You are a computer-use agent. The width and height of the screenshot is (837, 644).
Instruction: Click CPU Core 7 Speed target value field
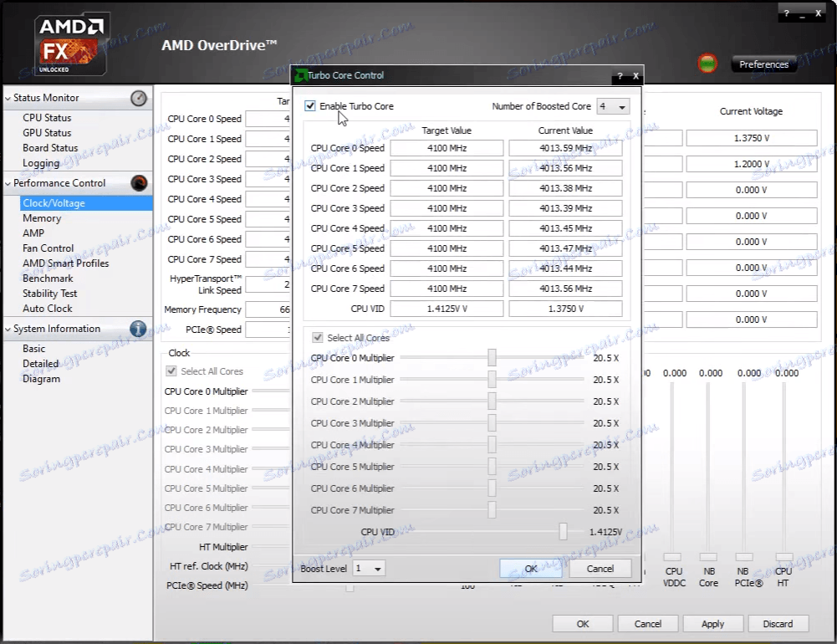(x=447, y=289)
